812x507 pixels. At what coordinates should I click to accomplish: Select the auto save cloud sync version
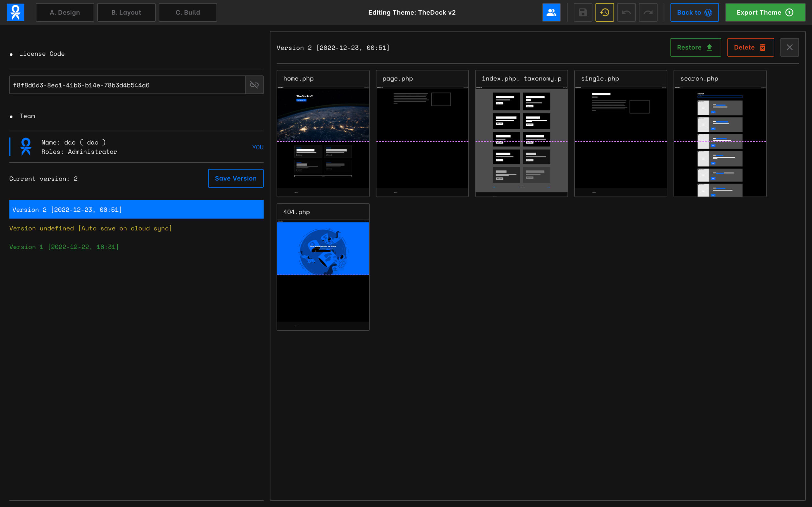91,228
